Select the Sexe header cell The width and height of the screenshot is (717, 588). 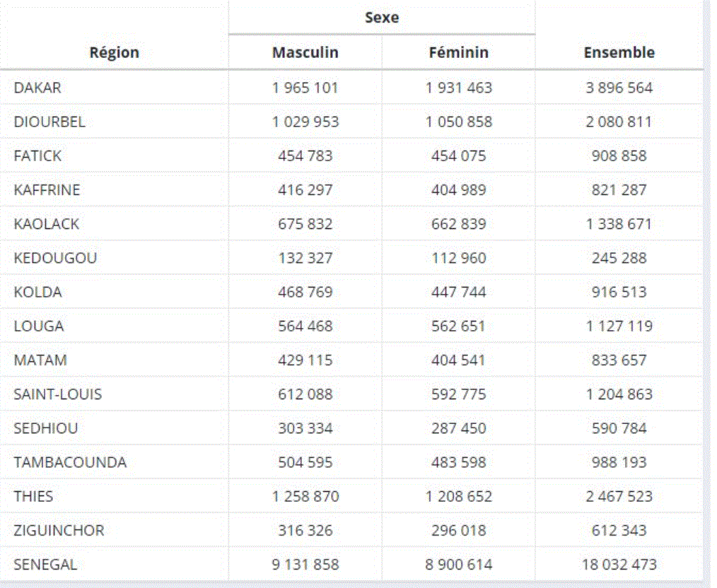[x=380, y=17]
